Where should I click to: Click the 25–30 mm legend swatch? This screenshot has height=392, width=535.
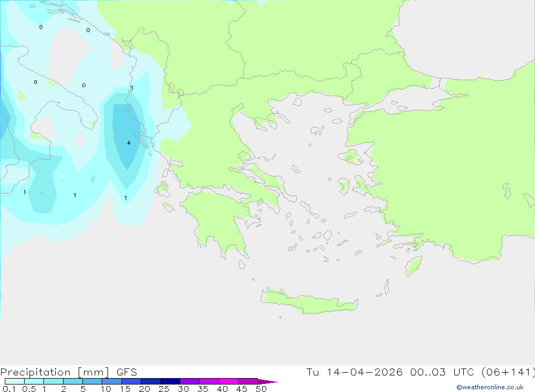(x=170, y=381)
